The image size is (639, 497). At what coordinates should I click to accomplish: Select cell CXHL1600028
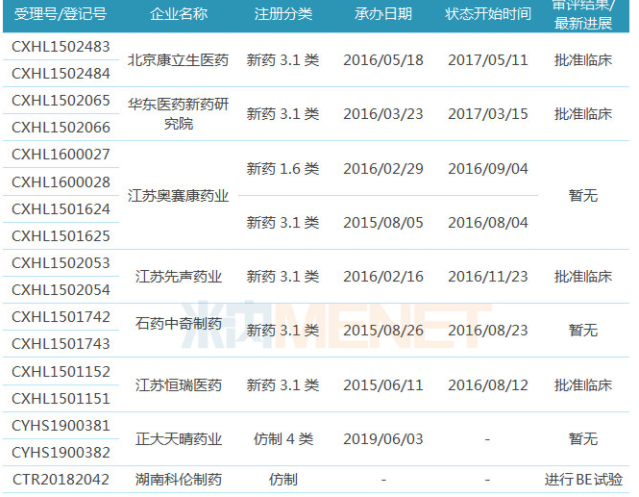coord(61,182)
